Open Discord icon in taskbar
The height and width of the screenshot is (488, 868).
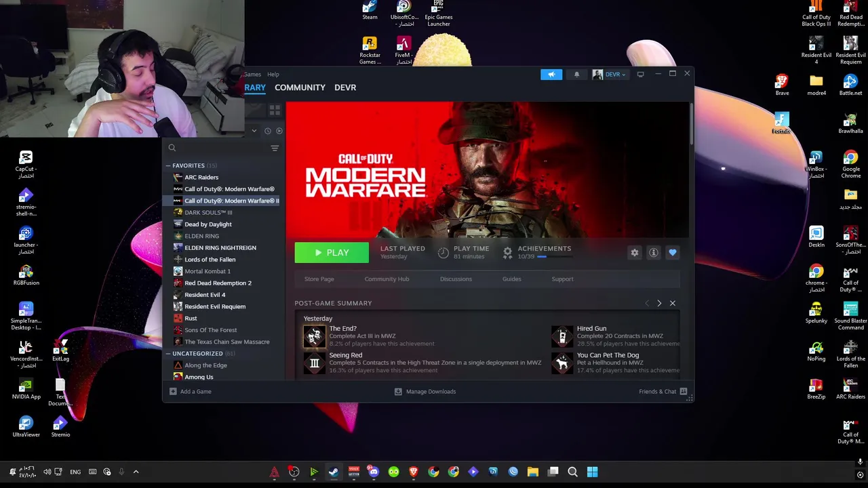tap(374, 472)
